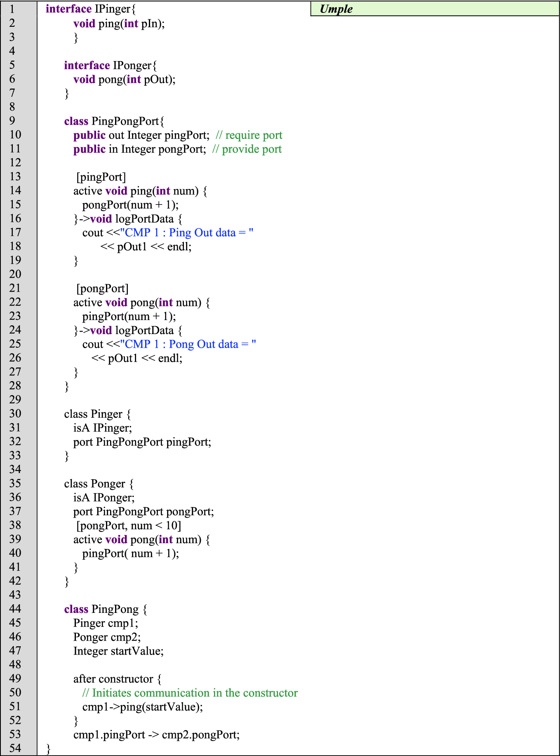This screenshot has width=560, height=756.
Task: Click 'isA IPonger;' line
Action: point(104,498)
